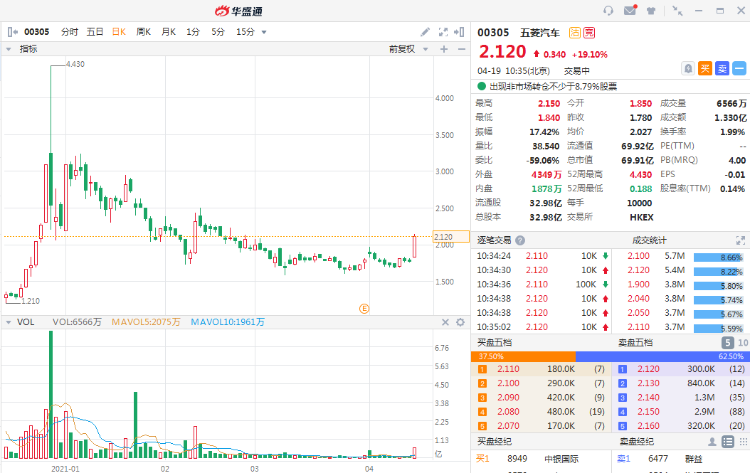Show broker person view icon
750x473 pixels.
point(712,442)
